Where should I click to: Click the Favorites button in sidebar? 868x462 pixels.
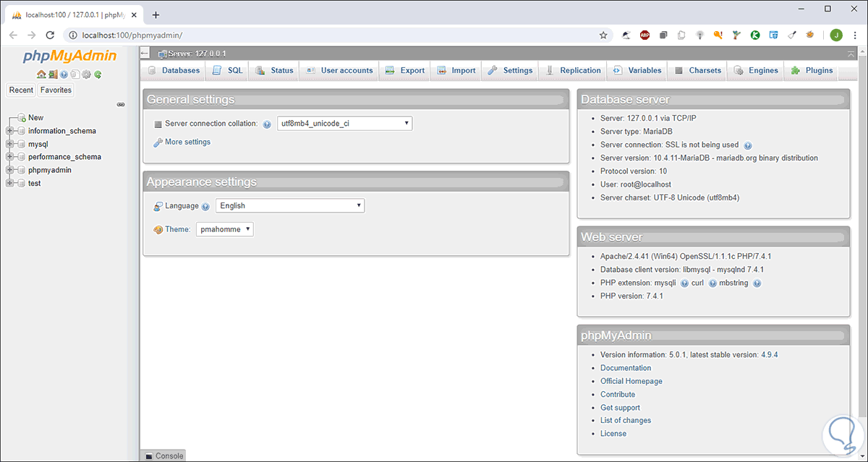[x=56, y=90]
